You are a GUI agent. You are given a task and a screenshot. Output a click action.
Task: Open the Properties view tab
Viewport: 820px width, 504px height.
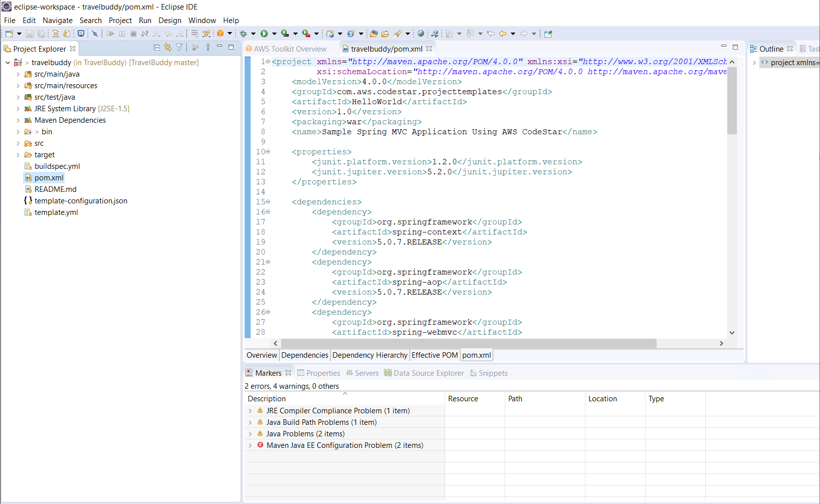(x=319, y=373)
